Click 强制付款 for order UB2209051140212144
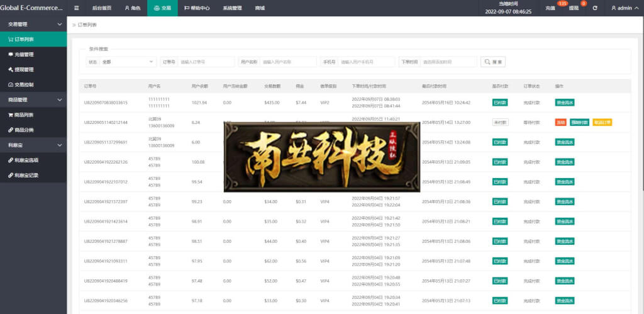The width and height of the screenshot is (644, 314). pos(579,123)
